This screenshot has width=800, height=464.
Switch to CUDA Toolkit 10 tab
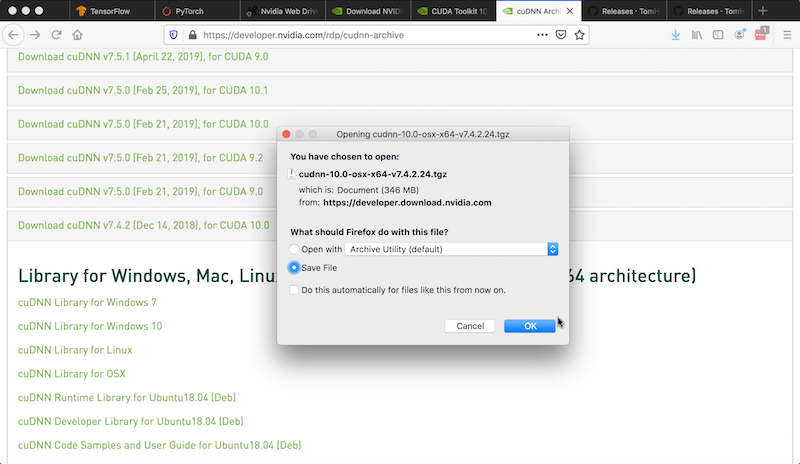[453, 11]
